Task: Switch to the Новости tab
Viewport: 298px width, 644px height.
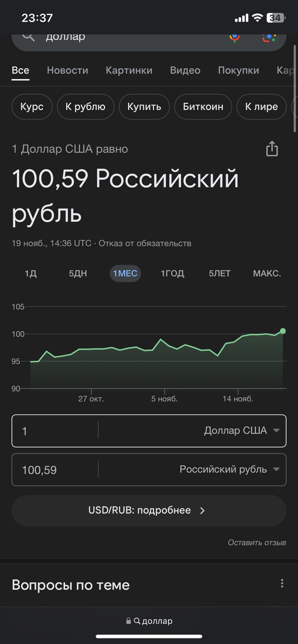Action: [x=67, y=70]
